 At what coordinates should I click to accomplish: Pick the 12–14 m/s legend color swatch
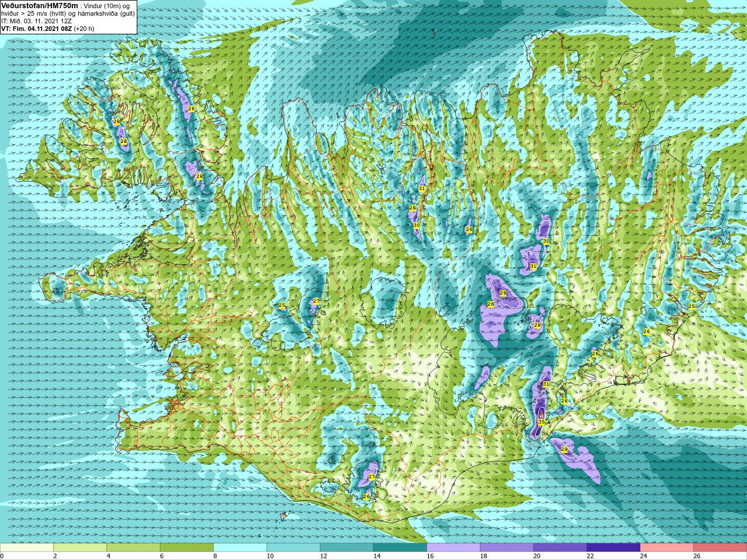coord(347,548)
